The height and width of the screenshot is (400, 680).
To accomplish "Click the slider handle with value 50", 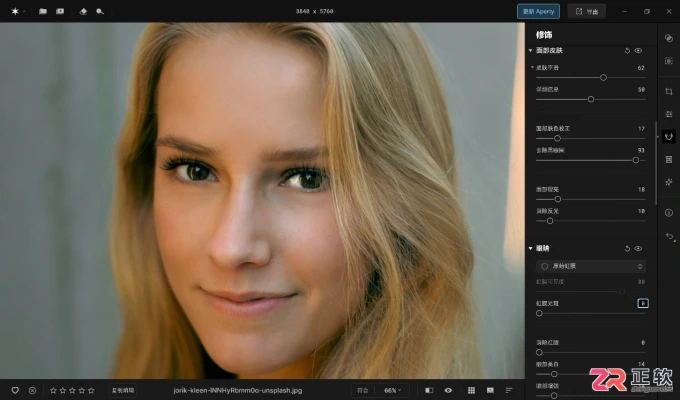I will (x=591, y=99).
